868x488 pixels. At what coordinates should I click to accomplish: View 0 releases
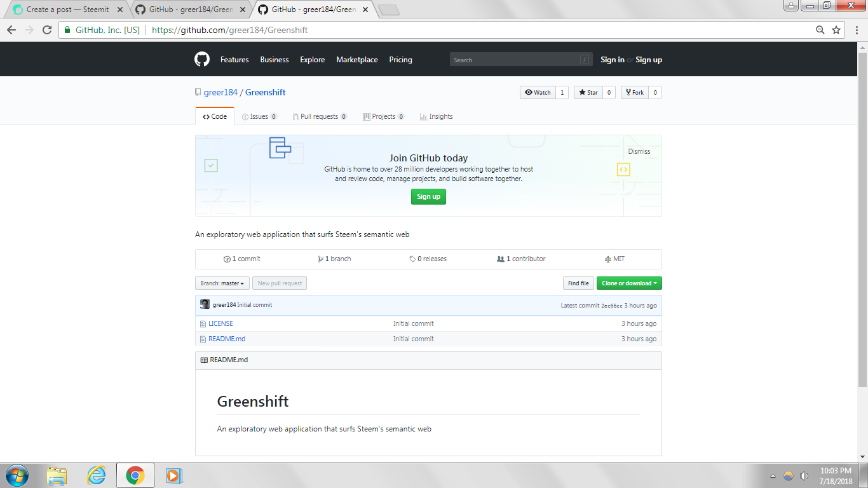point(428,259)
